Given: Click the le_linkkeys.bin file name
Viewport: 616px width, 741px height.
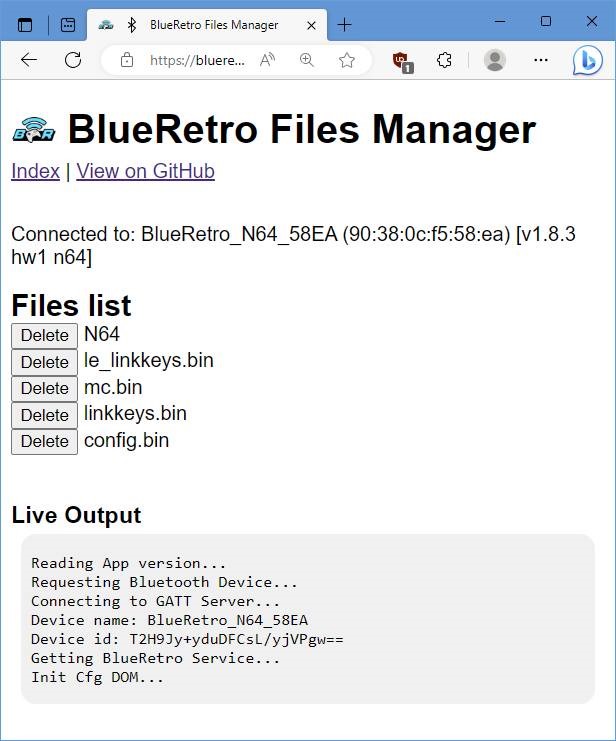Looking at the screenshot, I should (x=149, y=361).
